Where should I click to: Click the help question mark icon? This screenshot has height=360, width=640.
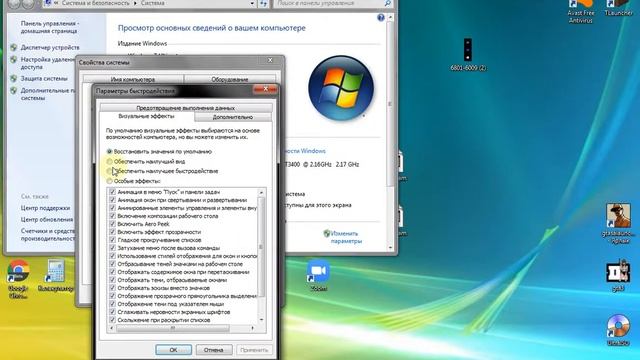tap(381, 18)
